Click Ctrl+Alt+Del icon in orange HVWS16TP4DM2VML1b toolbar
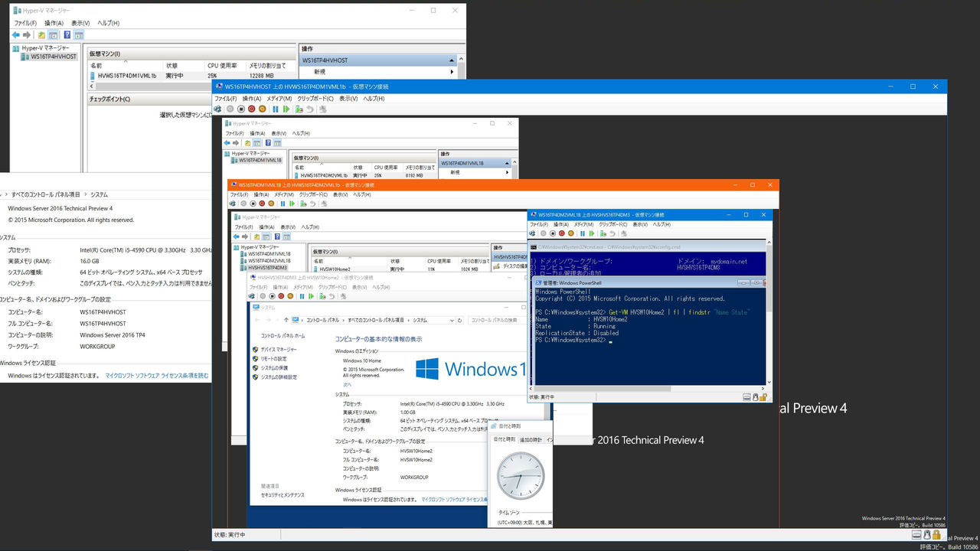This screenshot has height=551, width=980. click(x=234, y=204)
